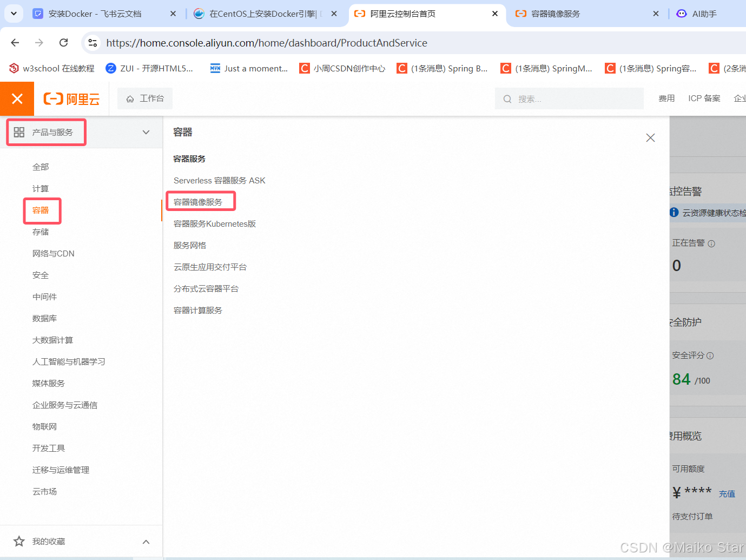The width and height of the screenshot is (746, 560).
Task: Go back in browser history
Action: click(15, 43)
